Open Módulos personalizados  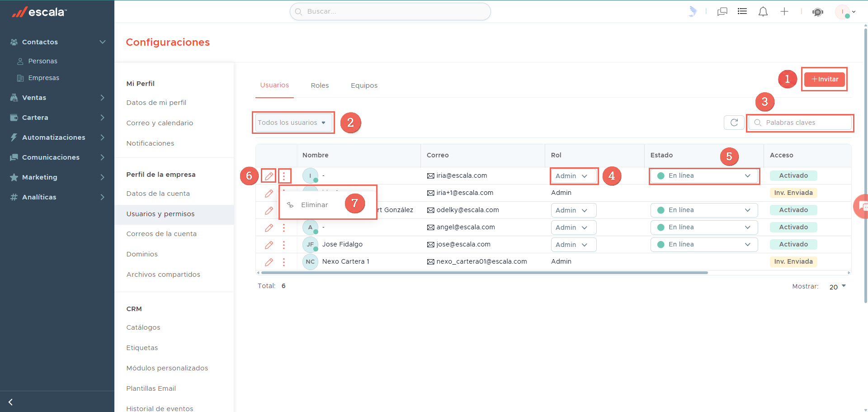click(167, 368)
